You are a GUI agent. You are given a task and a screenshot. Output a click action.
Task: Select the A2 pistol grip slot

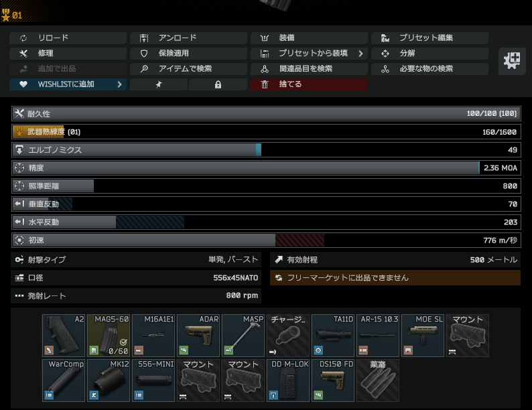pyautogui.click(x=64, y=336)
